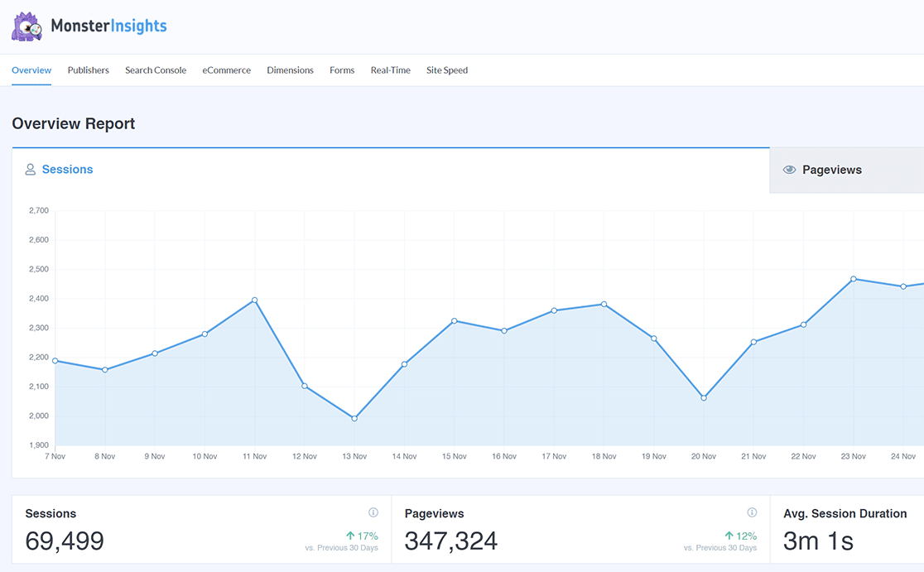Viewport: 924px width, 572px height.
Task: Click "vs. Previous 30 Days" under 17%
Action: [x=342, y=548]
